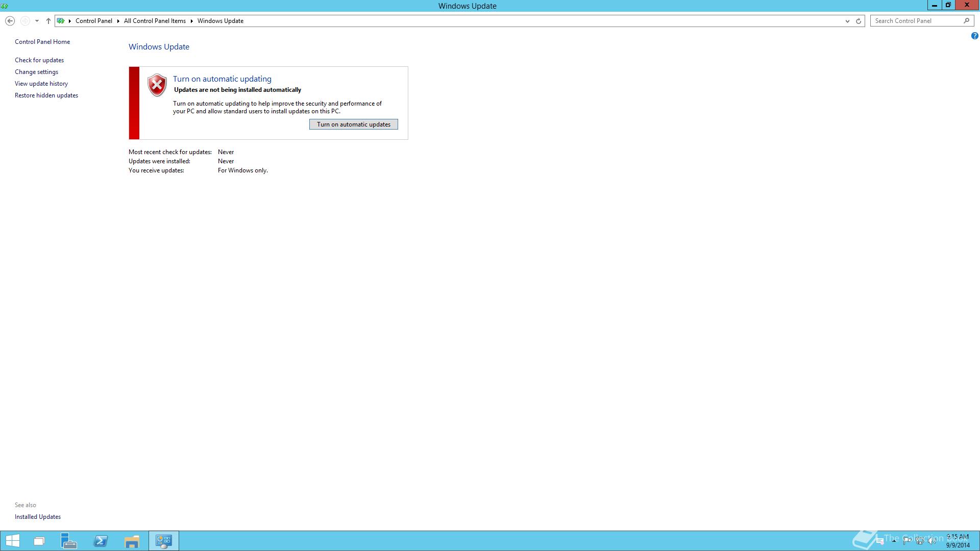This screenshot has height=551, width=980.
Task: Expand the address bar history dropdown
Action: [847, 21]
